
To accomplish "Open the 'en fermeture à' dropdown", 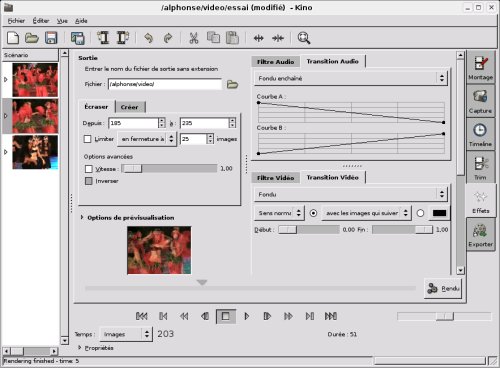I will [x=147, y=139].
